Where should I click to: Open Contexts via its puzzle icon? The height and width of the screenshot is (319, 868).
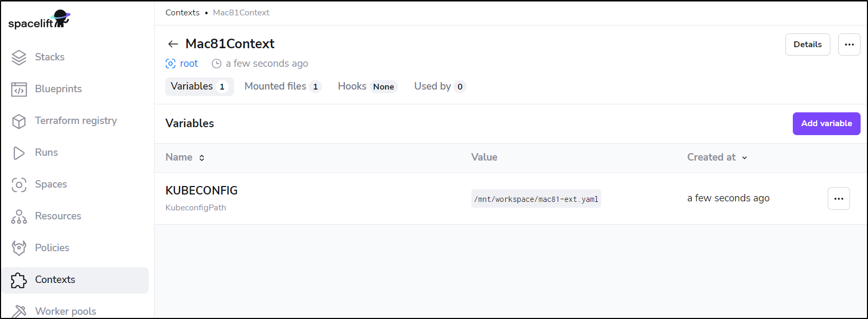[19, 280]
